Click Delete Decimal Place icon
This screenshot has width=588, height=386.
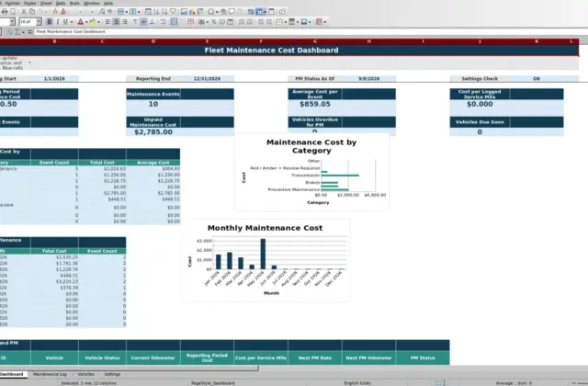250,22
